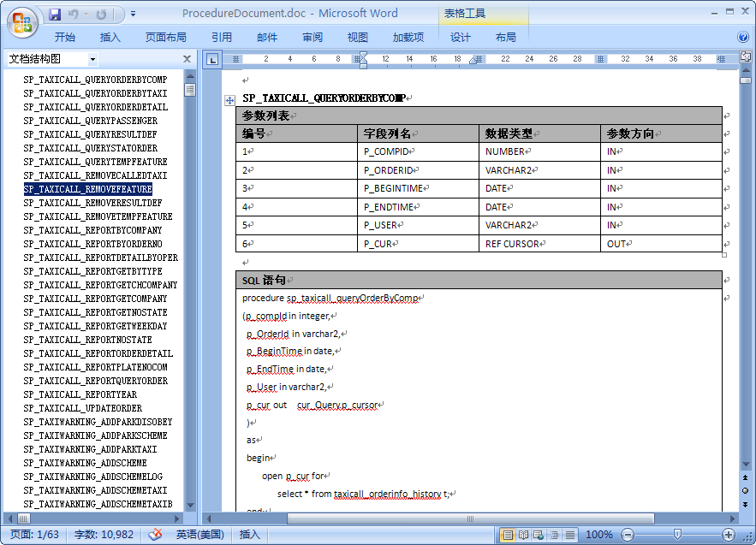Switch to Print Layout view icon

pyautogui.click(x=508, y=535)
